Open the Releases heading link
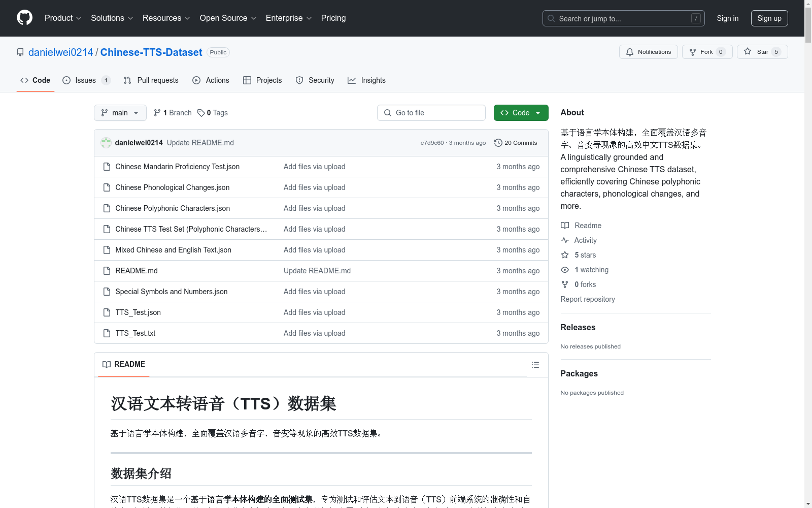The width and height of the screenshot is (812, 508). point(578,328)
